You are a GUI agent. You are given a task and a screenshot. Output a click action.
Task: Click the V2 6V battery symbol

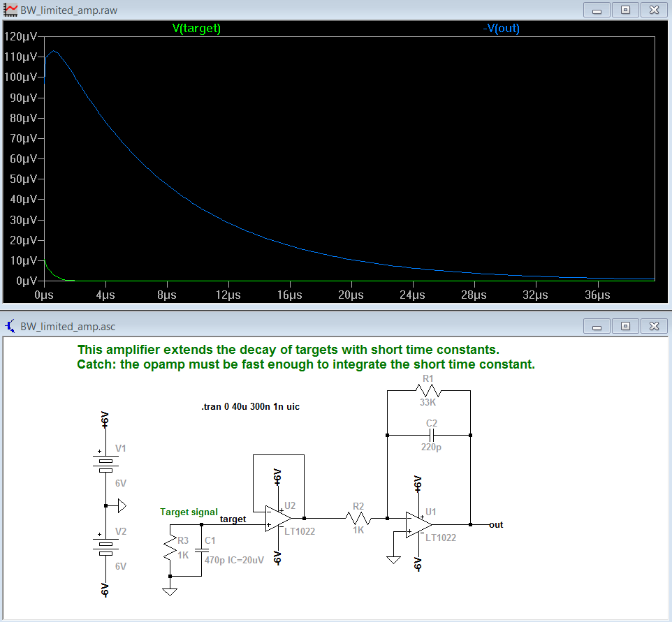(x=105, y=547)
